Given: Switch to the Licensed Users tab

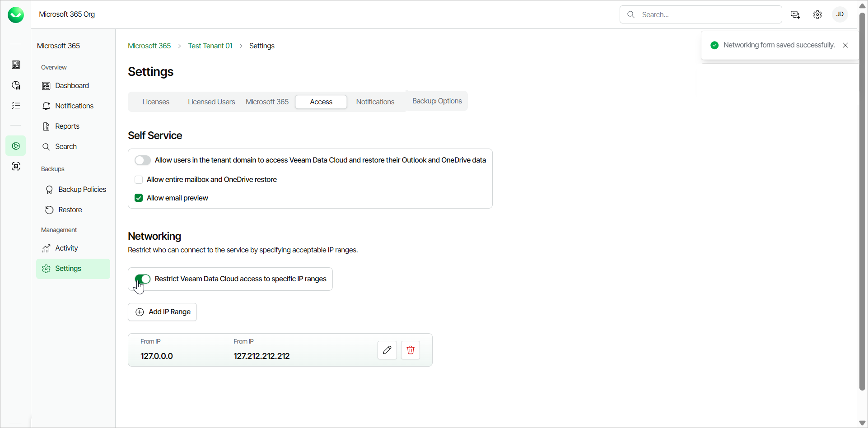Looking at the screenshot, I should point(211,102).
